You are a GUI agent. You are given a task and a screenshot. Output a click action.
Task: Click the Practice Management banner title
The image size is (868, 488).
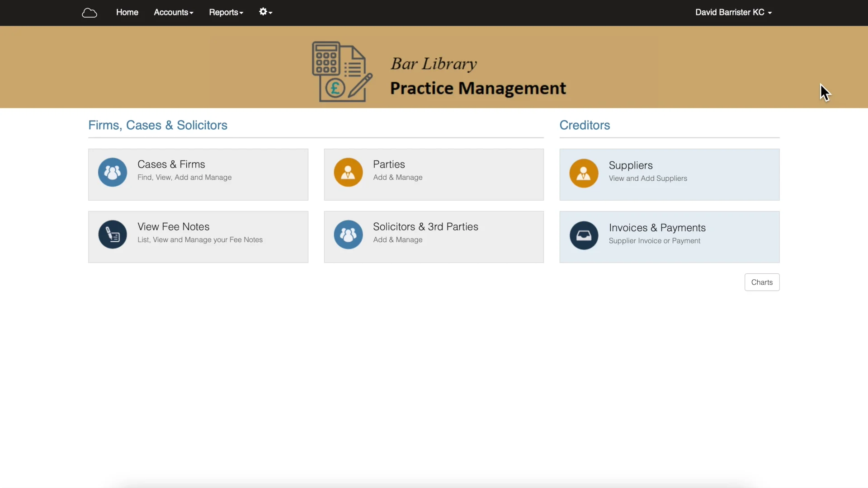(478, 88)
